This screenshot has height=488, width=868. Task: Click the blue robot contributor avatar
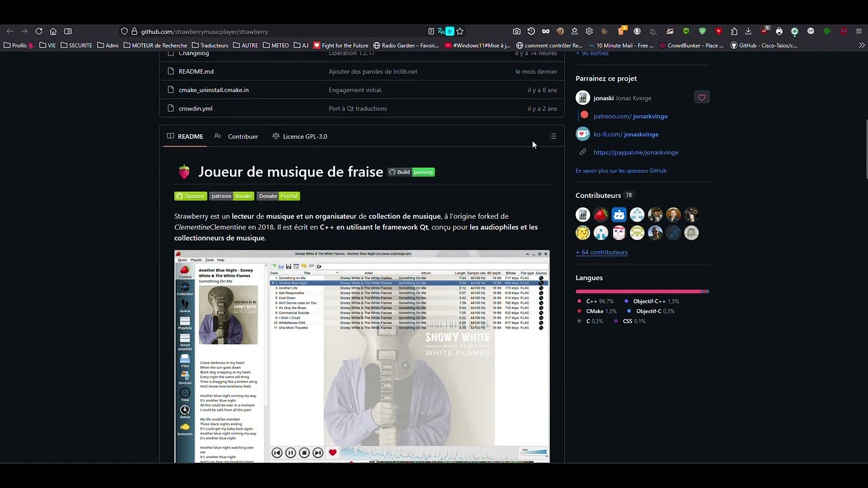619,215
